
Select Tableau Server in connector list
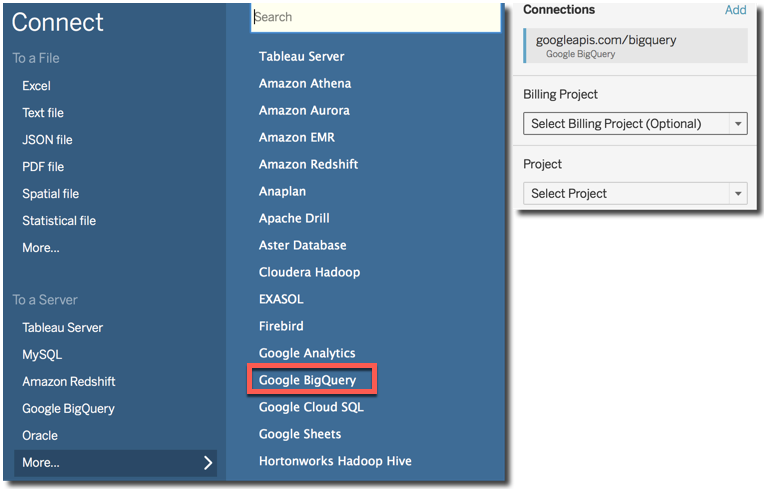(302, 56)
